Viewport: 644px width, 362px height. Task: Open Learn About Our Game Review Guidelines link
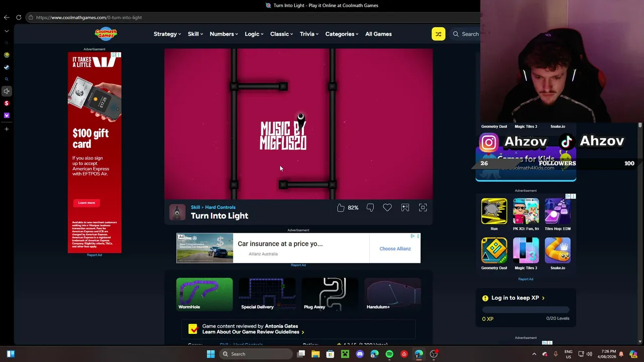click(x=253, y=332)
